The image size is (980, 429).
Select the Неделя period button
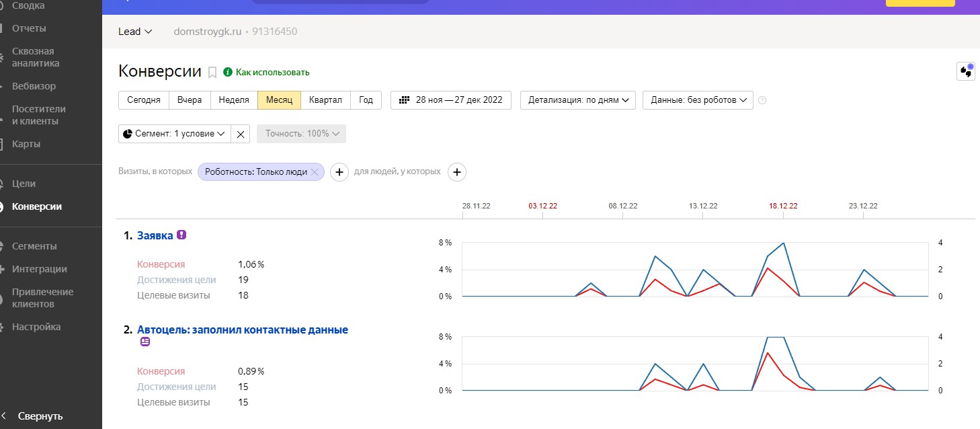(x=234, y=100)
